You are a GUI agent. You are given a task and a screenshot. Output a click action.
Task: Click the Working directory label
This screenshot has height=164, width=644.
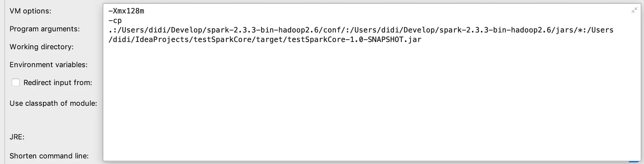41,47
